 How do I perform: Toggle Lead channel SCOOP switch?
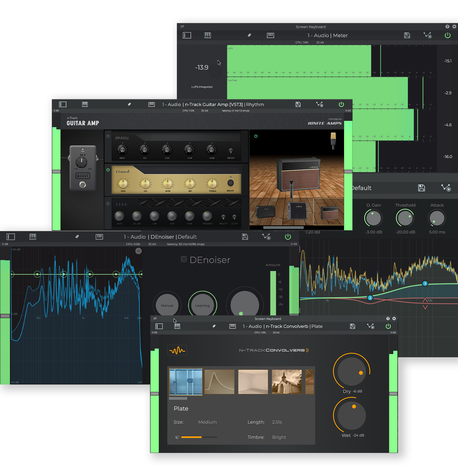pos(234,217)
